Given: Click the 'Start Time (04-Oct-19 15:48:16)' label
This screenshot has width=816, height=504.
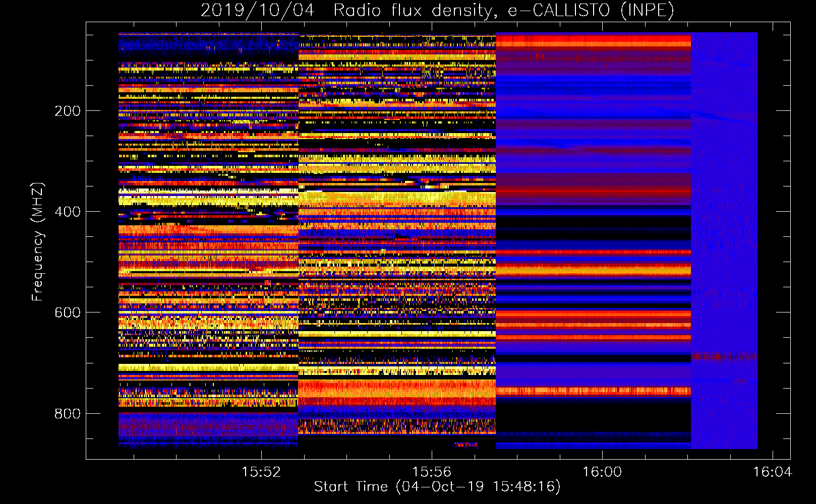Looking at the screenshot, I should click(x=437, y=487).
